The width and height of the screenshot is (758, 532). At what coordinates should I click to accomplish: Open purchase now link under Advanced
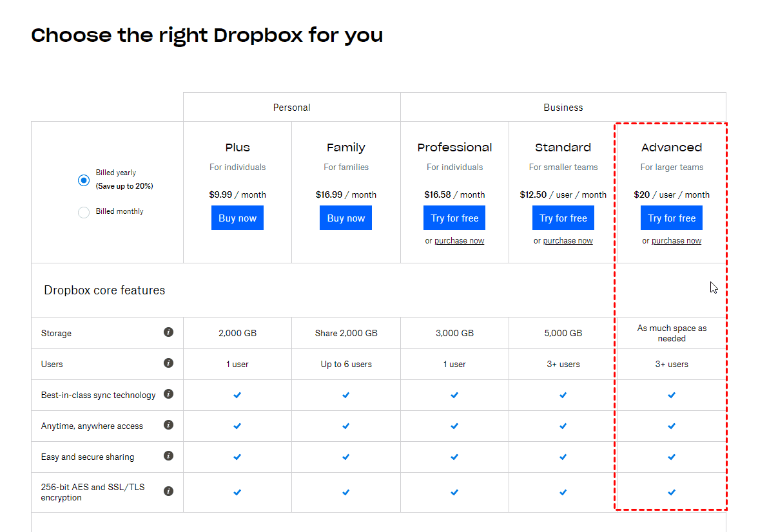click(x=676, y=241)
